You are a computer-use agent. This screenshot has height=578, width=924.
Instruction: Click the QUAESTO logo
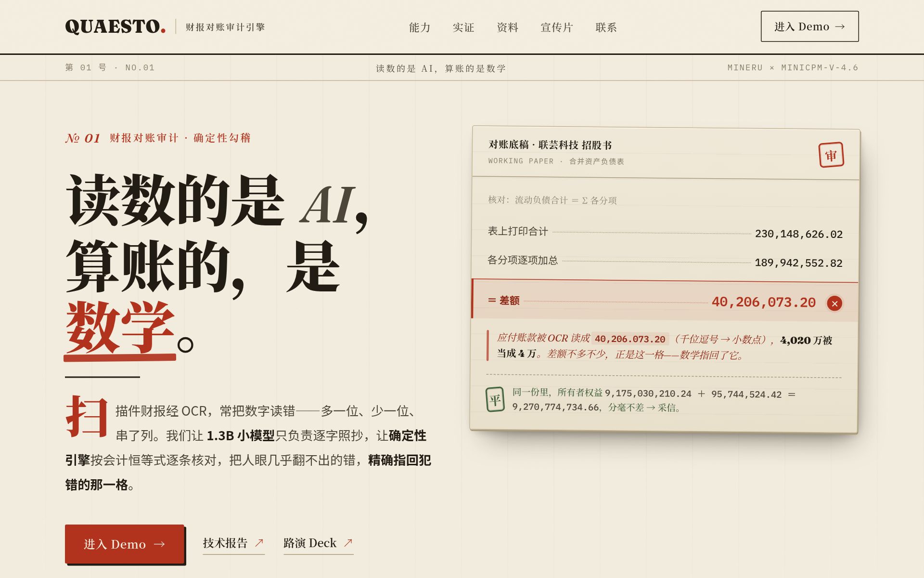115,26
